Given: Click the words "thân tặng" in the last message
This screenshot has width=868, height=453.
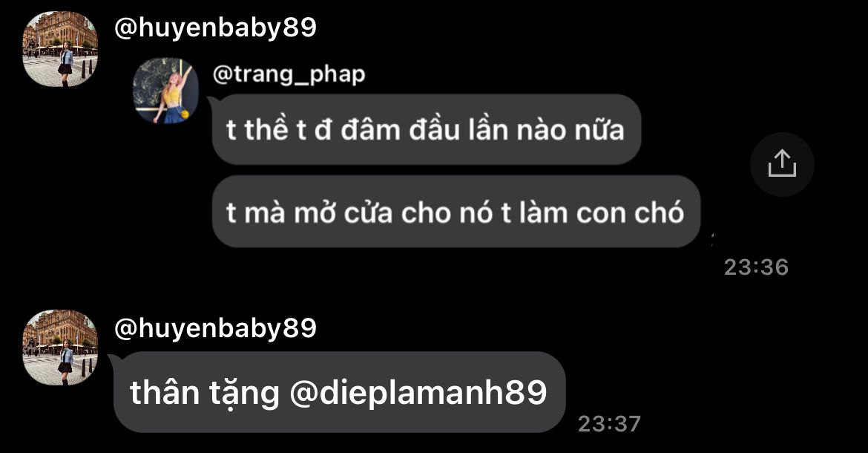Looking at the screenshot, I should (205, 393).
